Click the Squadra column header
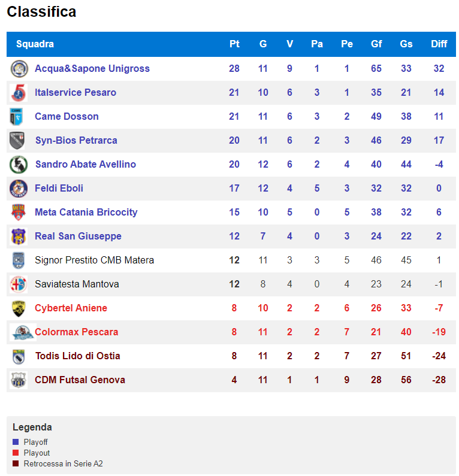Image resolution: width=459 pixels, height=476 pixels. pyautogui.click(x=35, y=44)
